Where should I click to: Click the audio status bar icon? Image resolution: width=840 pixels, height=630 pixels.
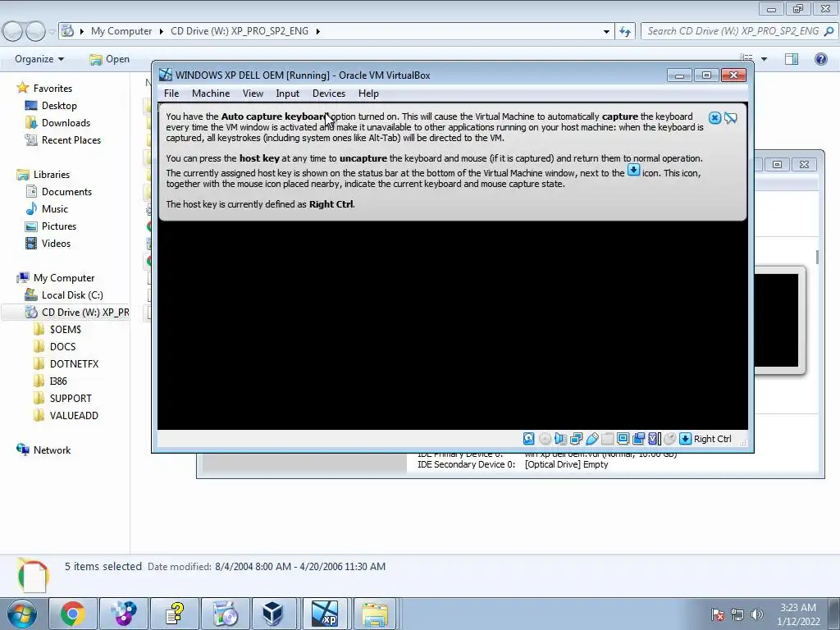coord(560,439)
